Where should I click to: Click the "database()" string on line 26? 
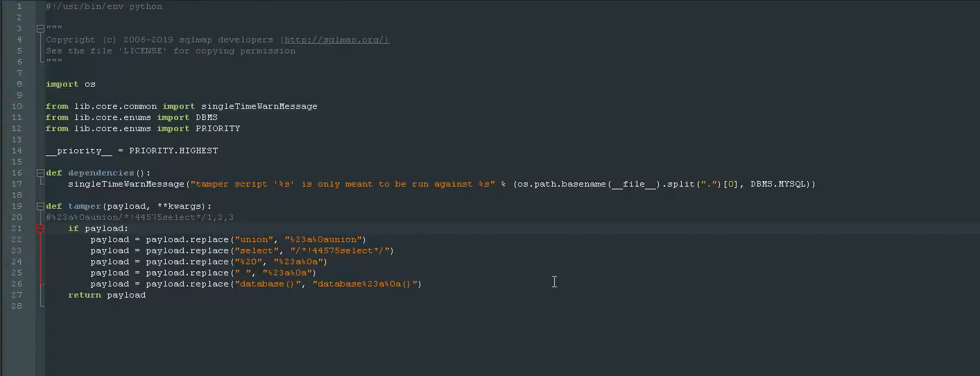click(x=268, y=284)
